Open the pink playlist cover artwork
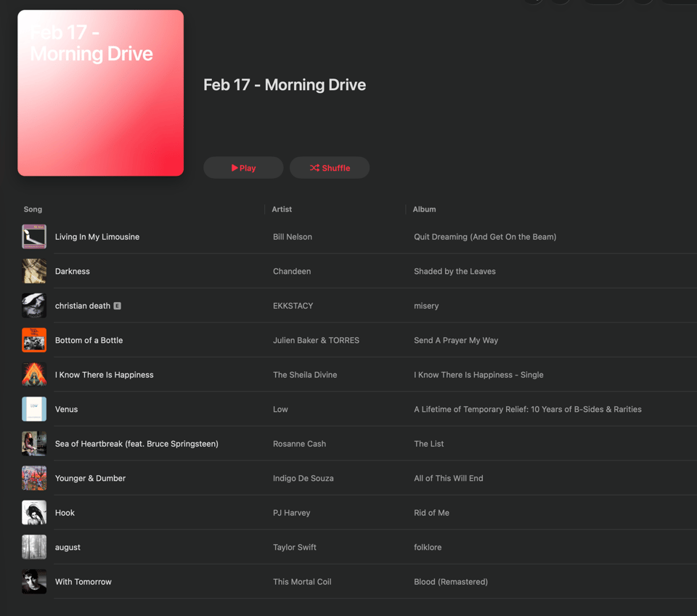697x616 pixels. coord(100,93)
